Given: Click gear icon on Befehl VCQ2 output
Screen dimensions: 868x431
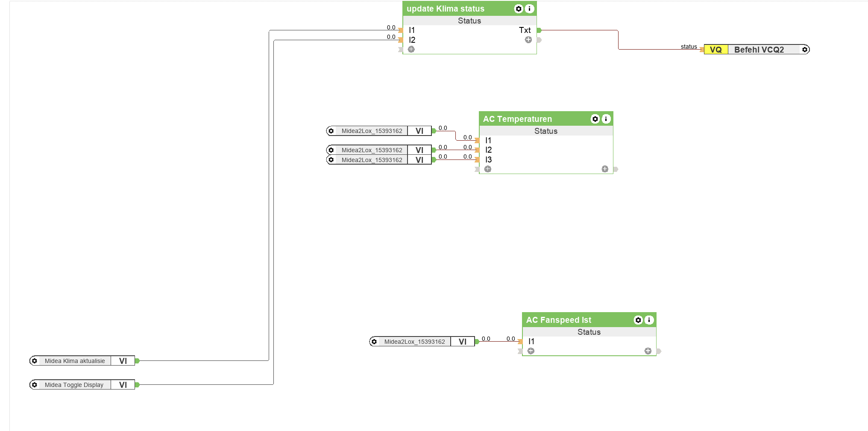Looking at the screenshot, I should (x=805, y=50).
